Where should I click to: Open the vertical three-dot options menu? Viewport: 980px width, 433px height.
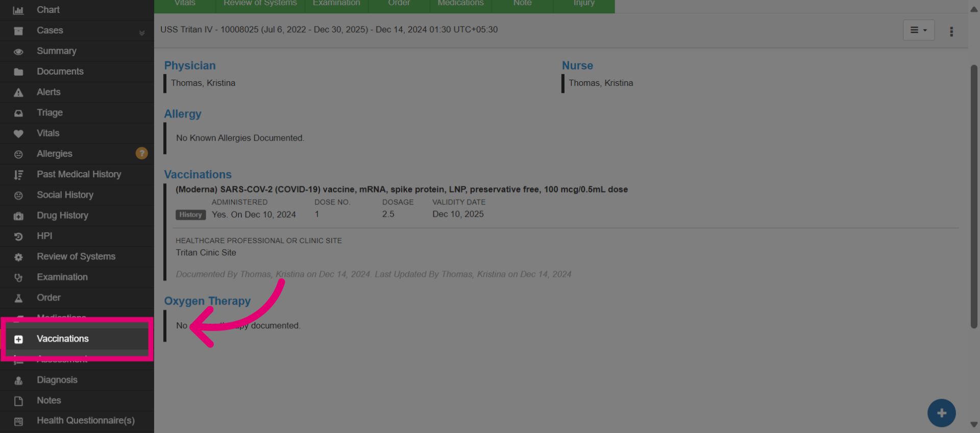[951, 32]
